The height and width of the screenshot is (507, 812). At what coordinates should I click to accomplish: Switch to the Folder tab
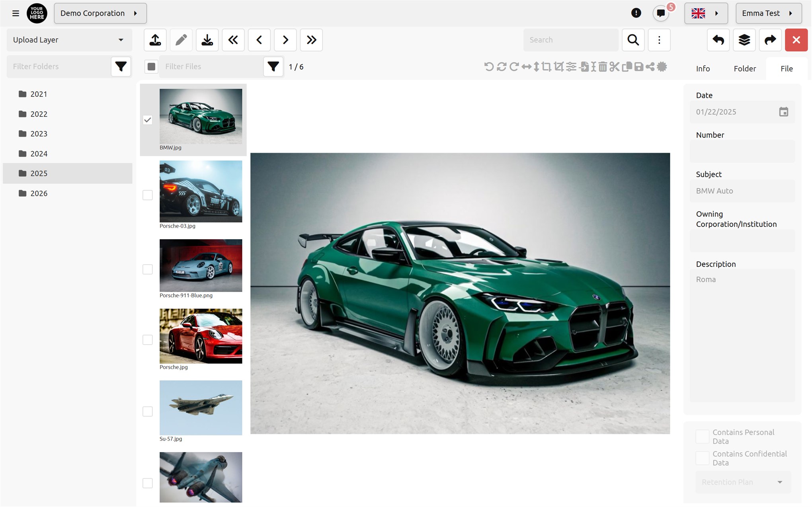(745, 68)
